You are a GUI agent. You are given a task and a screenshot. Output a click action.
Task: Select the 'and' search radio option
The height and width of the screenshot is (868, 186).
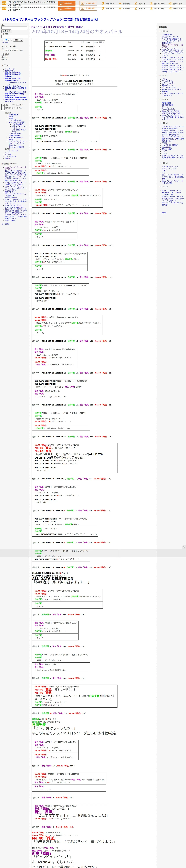tap(6, 39)
